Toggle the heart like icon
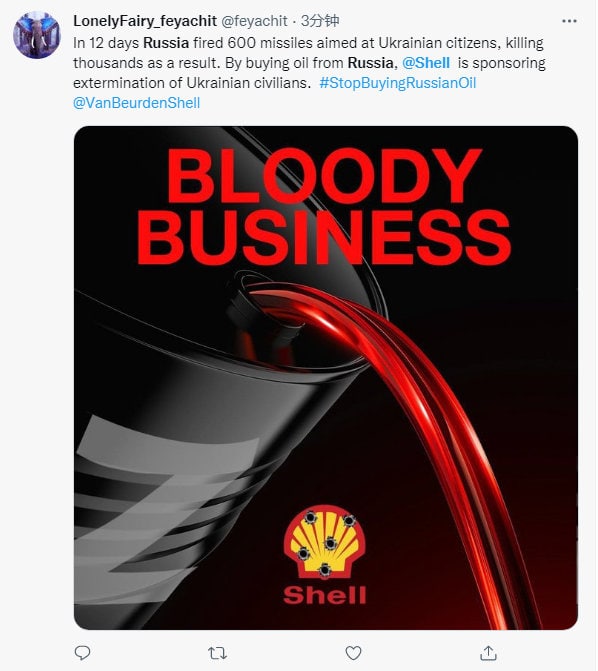 [x=353, y=653]
